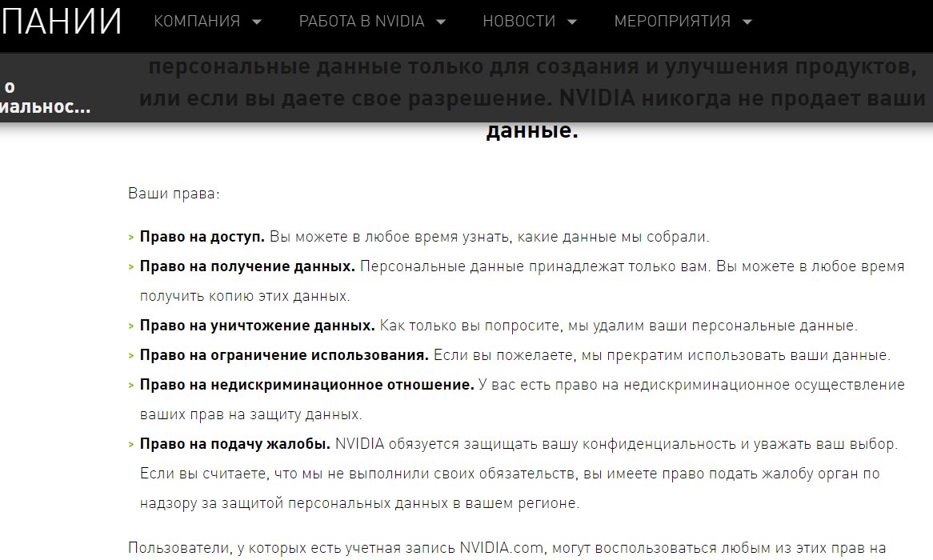
Task: Click bold text 'Право на получение данных.'
Action: click(x=247, y=266)
